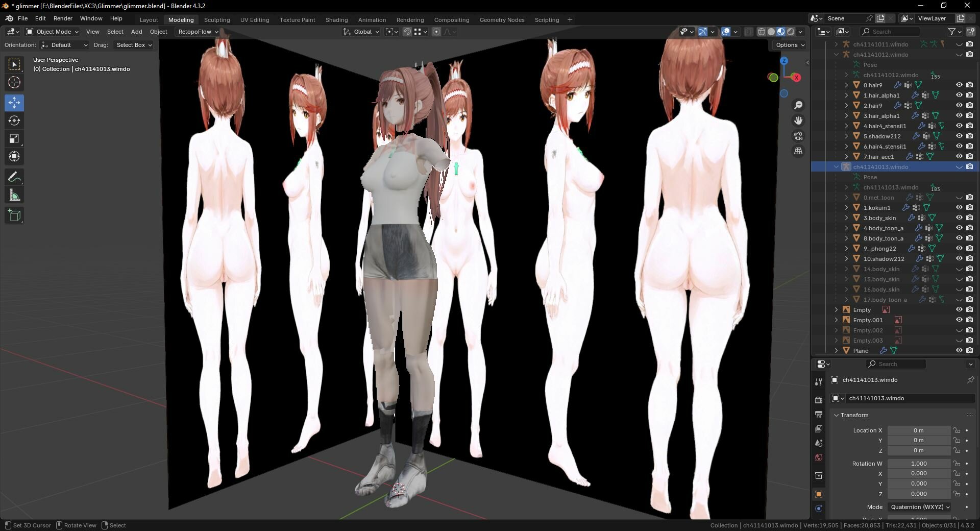Switch to the Shading workspace tab

coord(336,20)
